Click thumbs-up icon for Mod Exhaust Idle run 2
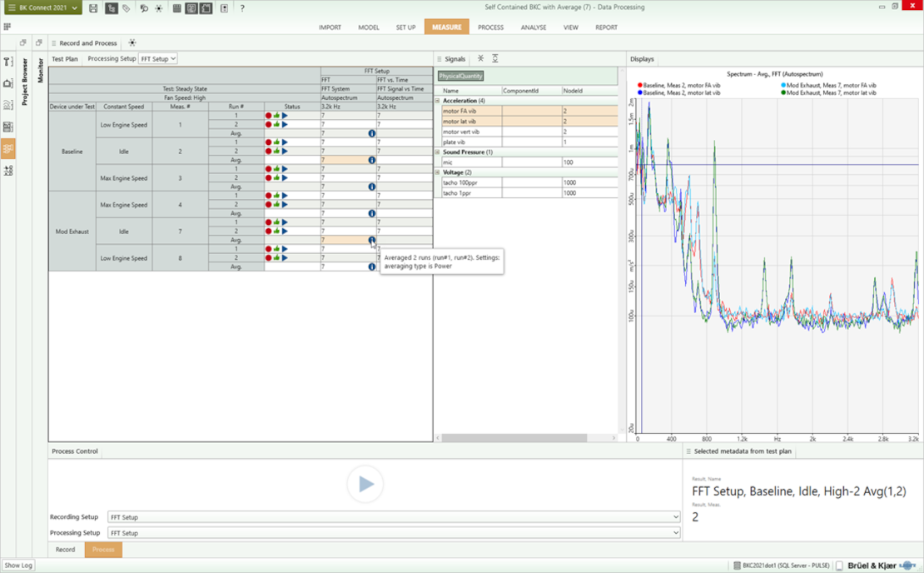 pos(276,232)
